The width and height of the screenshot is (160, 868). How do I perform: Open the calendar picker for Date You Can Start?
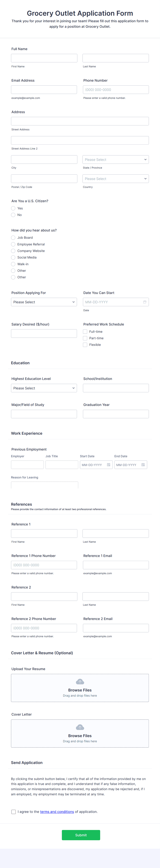145,302
